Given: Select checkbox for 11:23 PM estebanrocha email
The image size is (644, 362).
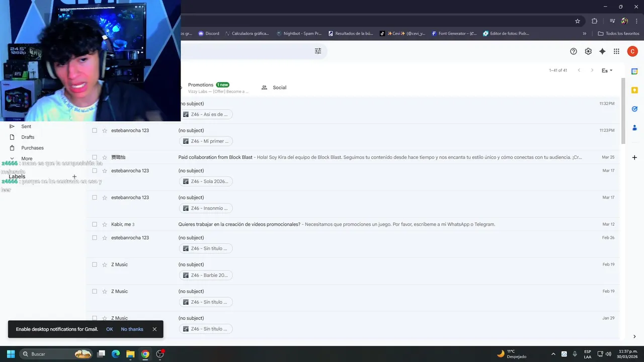Looking at the screenshot, I should (95, 130).
